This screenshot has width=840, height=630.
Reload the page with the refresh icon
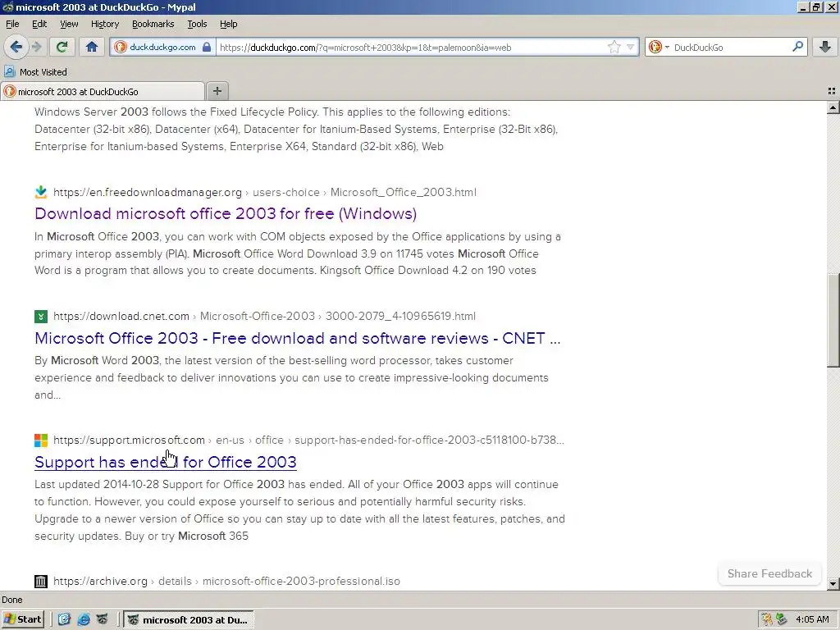62,47
